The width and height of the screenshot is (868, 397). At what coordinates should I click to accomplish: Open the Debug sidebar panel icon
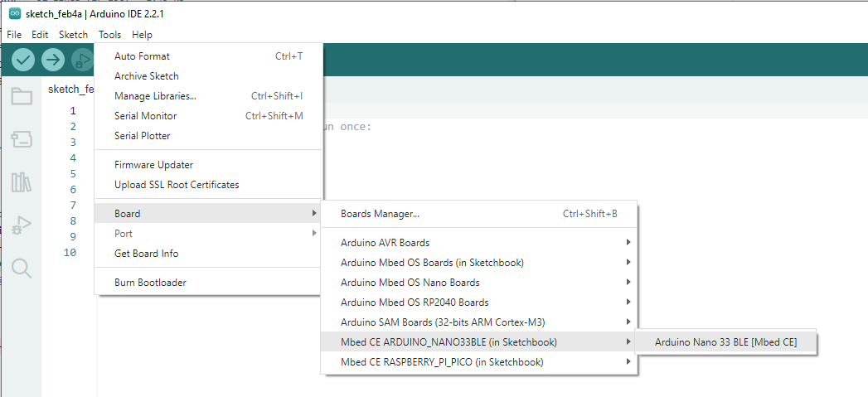point(22,225)
